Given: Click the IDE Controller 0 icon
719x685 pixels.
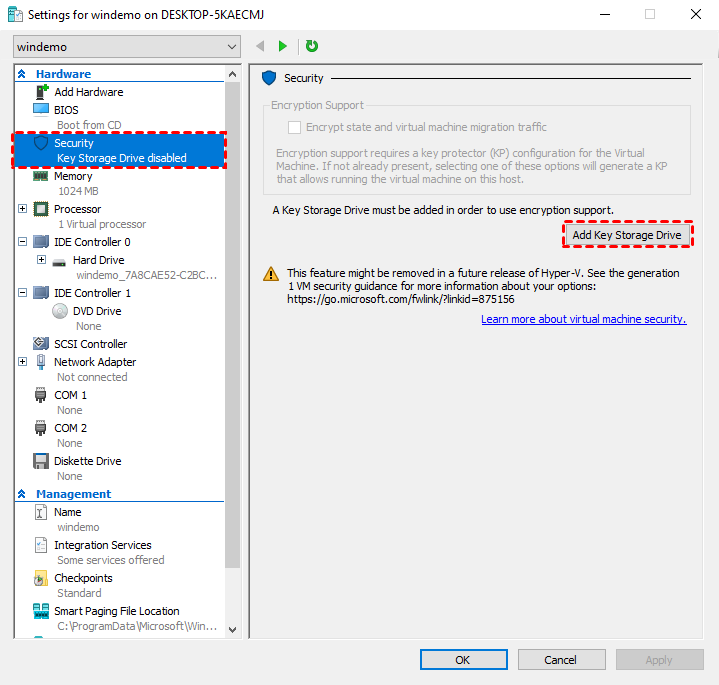Looking at the screenshot, I should tap(41, 242).
